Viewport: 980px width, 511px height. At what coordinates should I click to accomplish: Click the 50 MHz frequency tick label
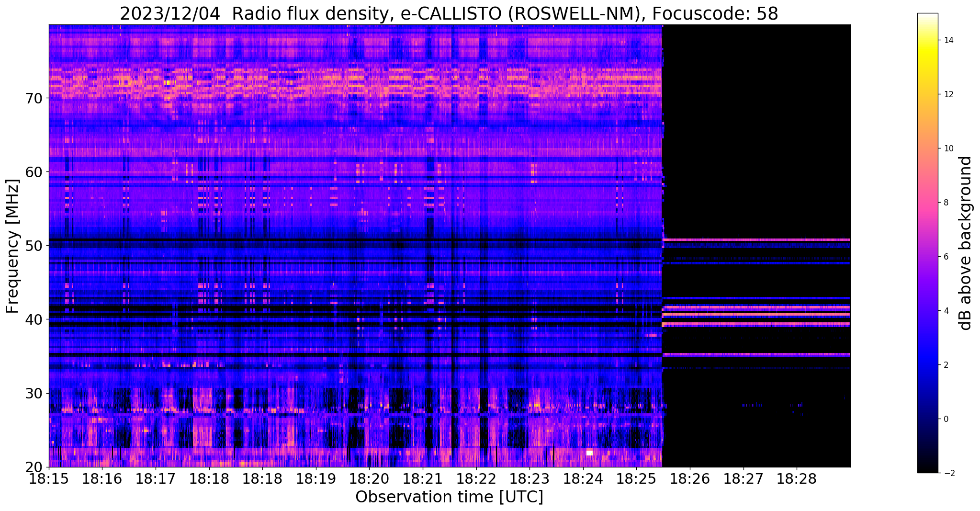click(x=34, y=246)
